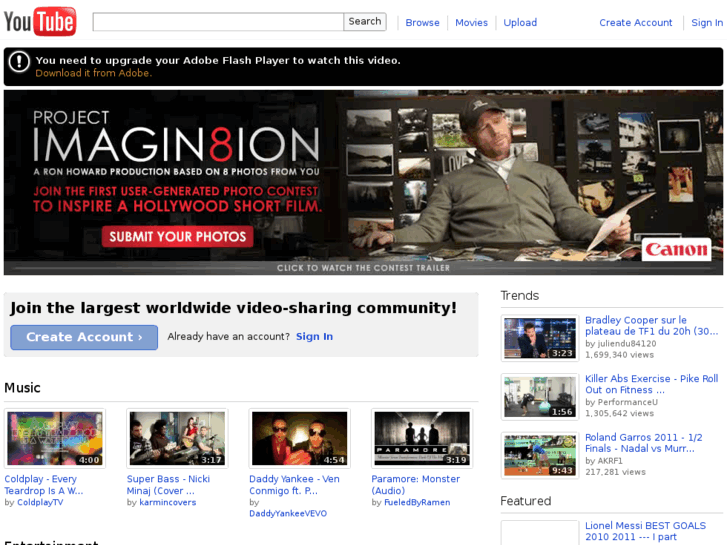
Task: Click the Music section heading
Action: [x=22, y=388]
